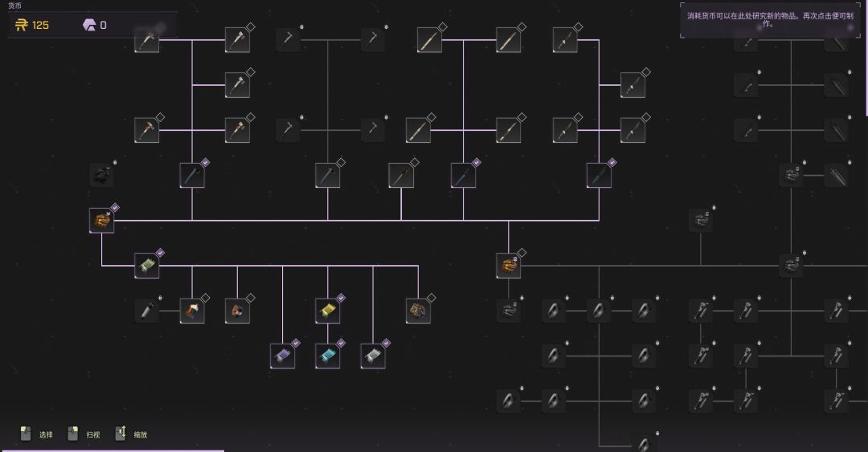
Task: Click the locked gray cylinder item node
Action: [x=146, y=310]
